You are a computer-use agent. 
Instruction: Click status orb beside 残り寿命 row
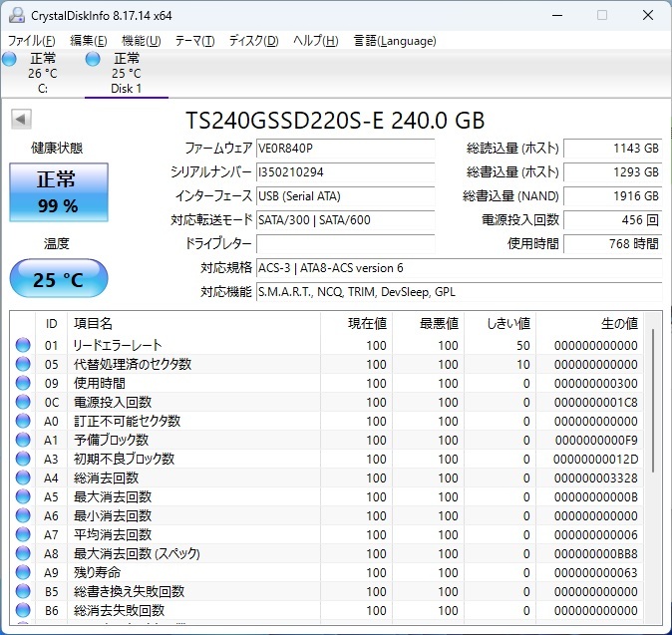click(23, 573)
